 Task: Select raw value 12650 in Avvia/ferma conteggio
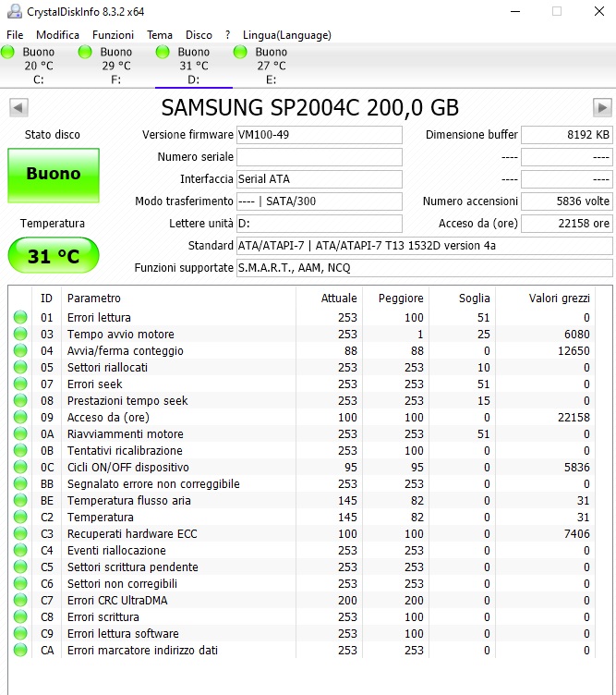574,350
